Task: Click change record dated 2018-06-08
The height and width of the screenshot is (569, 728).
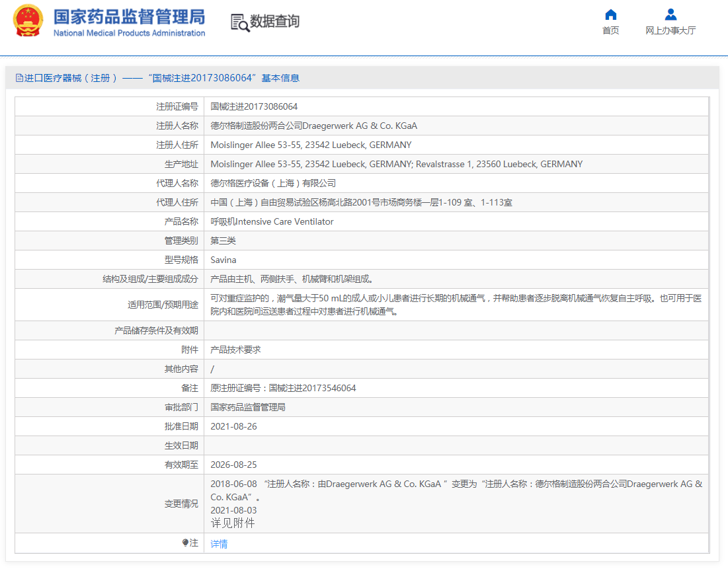Action: 456,490
